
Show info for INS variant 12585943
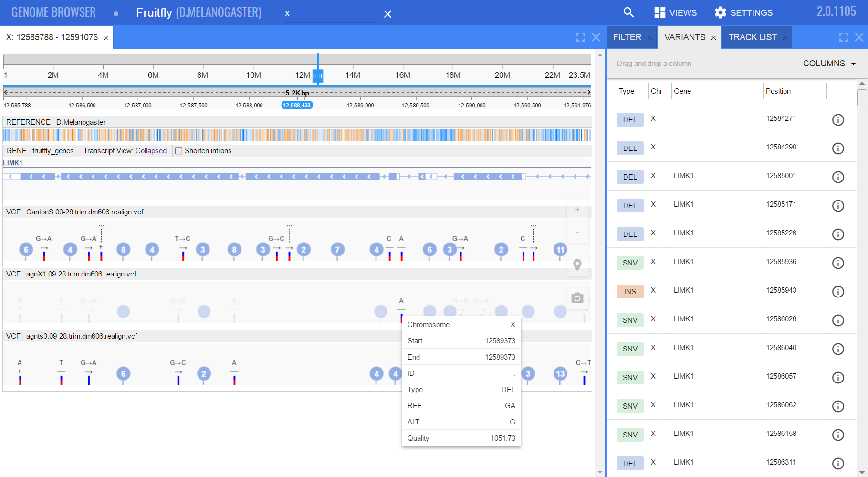coord(837,291)
